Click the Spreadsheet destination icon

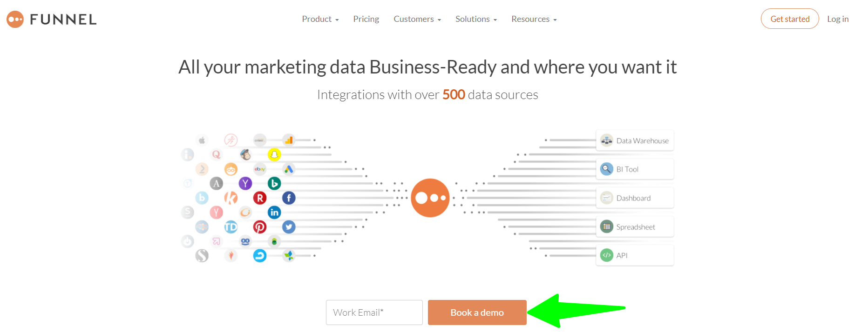(x=606, y=226)
